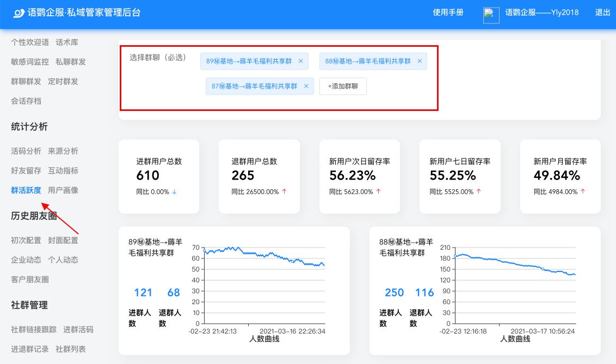Screen dimensions: 616x364
Task: Open the 使用手册 link in header
Action: coord(448,13)
